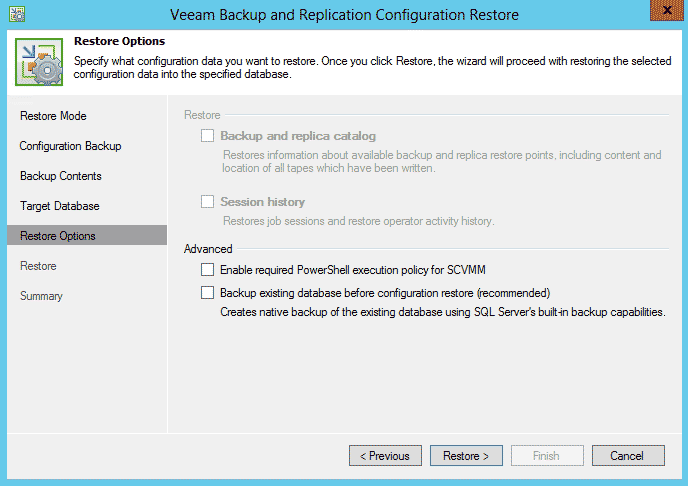Check the Backup and replica catalog checkbox

click(208, 136)
